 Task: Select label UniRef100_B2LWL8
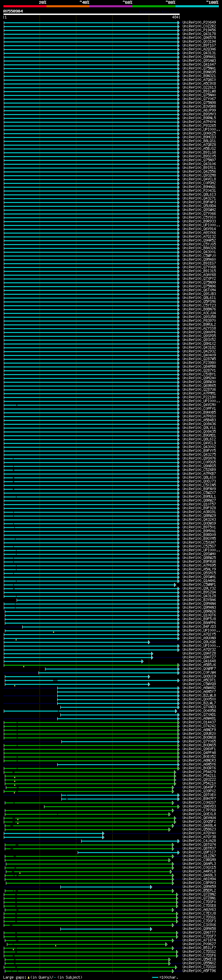[x=199, y=695]
